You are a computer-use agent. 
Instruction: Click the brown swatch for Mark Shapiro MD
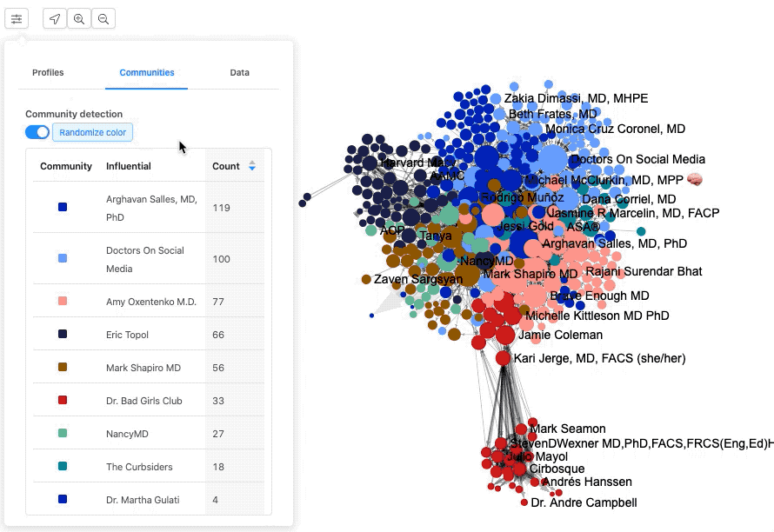(63, 367)
